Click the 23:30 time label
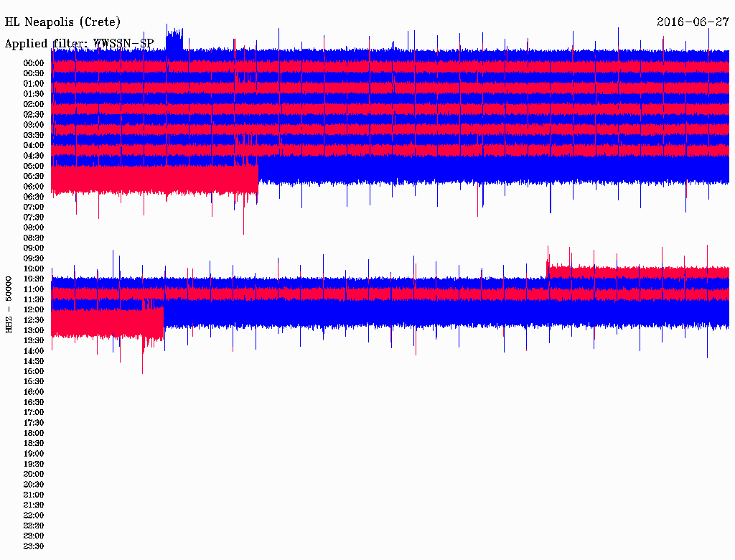This screenshot has width=735, height=560. pyautogui.click(x=34, y=546)
